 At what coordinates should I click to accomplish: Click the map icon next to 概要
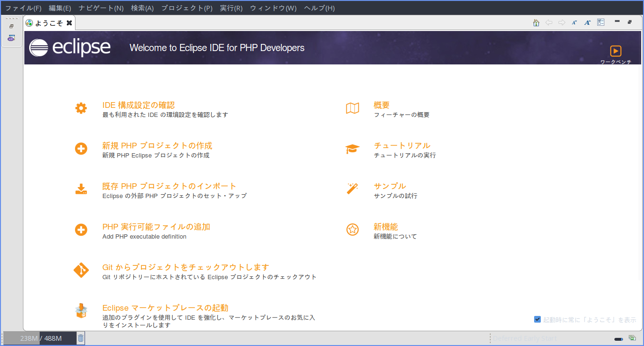[x=353, y=108]
